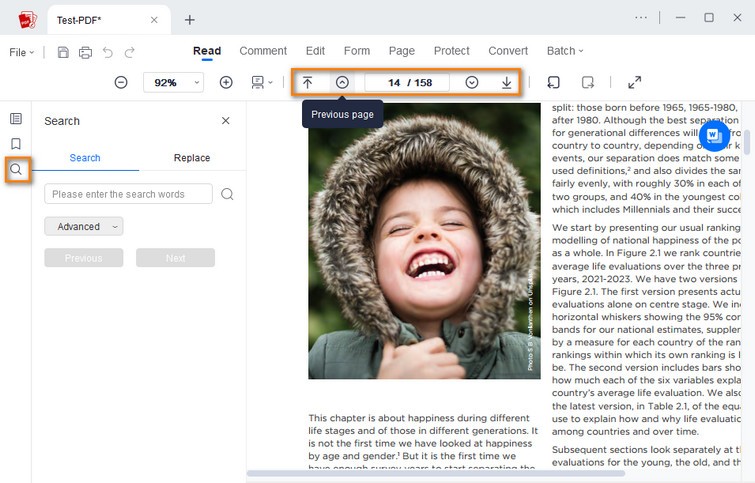Zoom out with the minus icon
The image size is (755, 483).
coord(121,82)
